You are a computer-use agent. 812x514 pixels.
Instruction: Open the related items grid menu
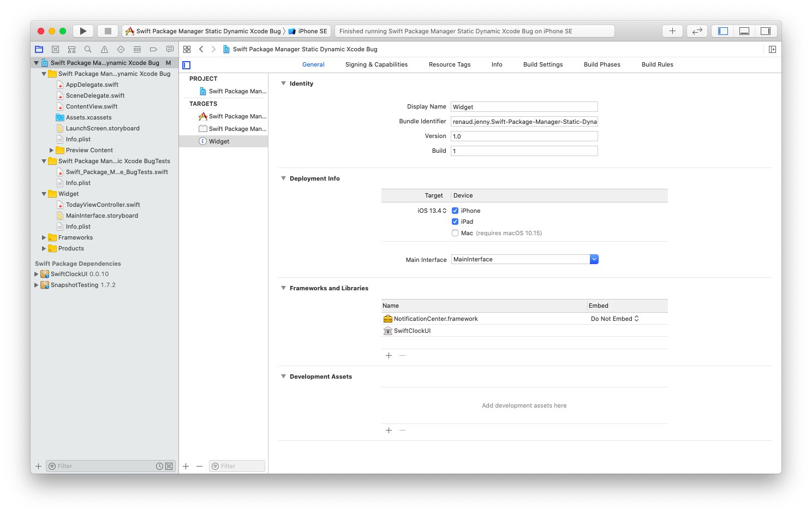click(x=187, y=49)
